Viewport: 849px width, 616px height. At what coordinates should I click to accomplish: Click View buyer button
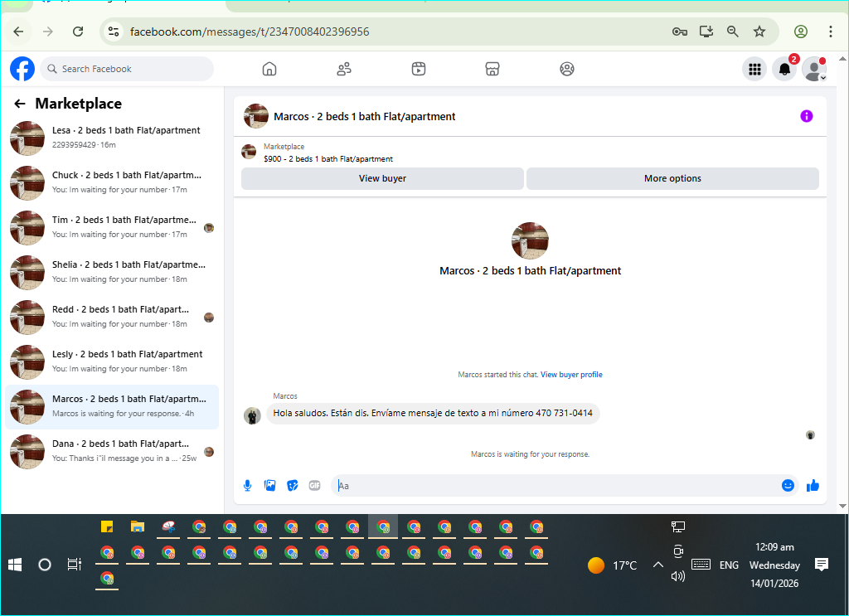tap(382, 178)
